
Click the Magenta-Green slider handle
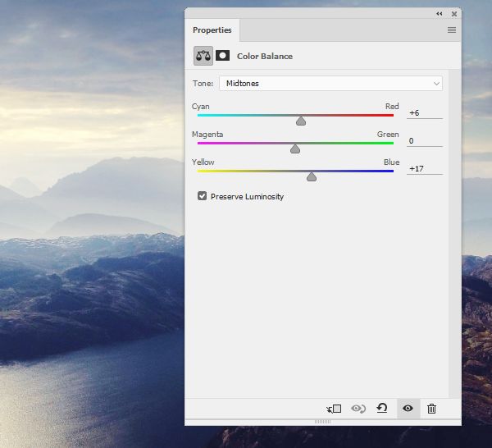point(295,149)
